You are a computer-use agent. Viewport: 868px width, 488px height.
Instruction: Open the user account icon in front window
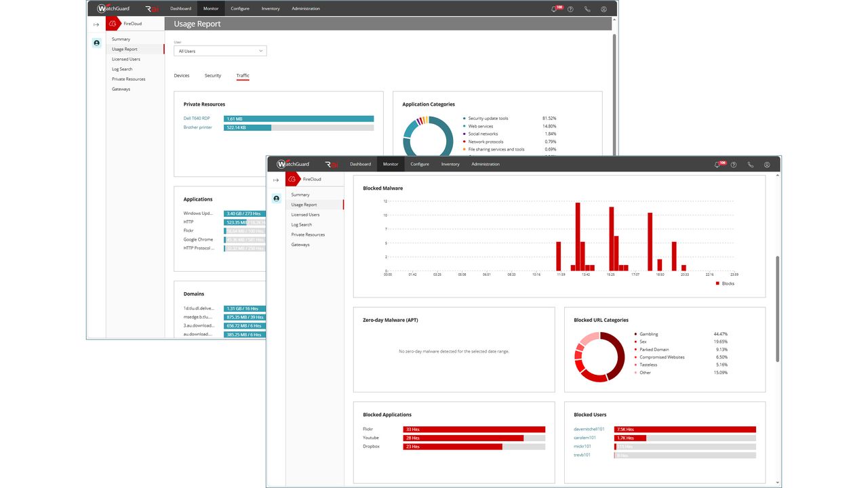767,164
